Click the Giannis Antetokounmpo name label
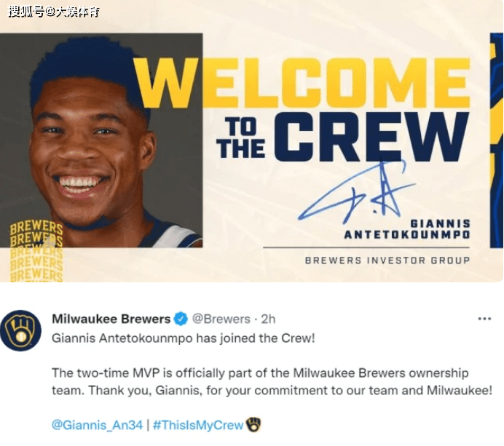The width and height of the screenshot is (504, 446). click(x=407, y=229)
